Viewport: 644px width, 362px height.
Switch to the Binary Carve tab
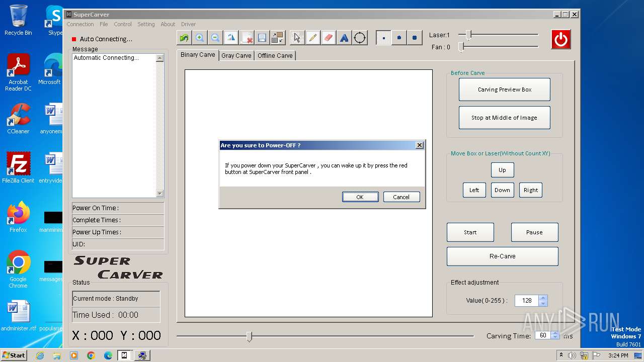click(x=198, y=55)
